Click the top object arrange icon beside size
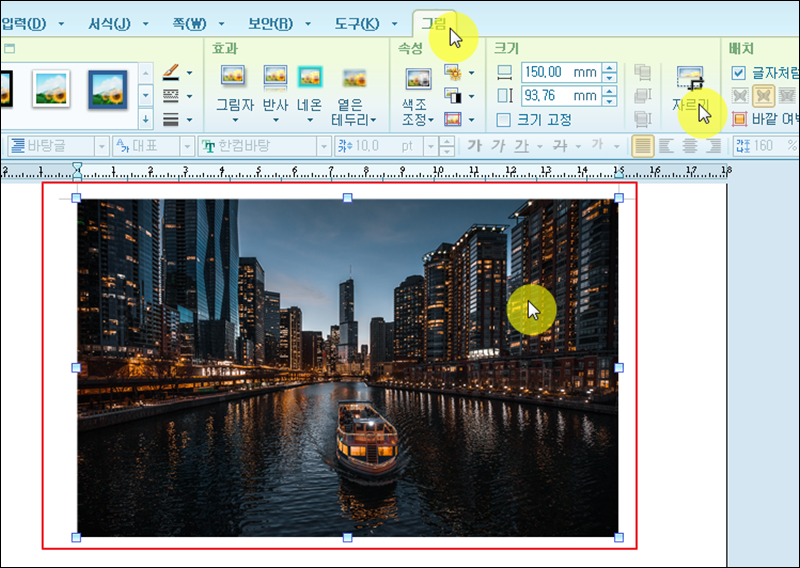 pos(643,72)
